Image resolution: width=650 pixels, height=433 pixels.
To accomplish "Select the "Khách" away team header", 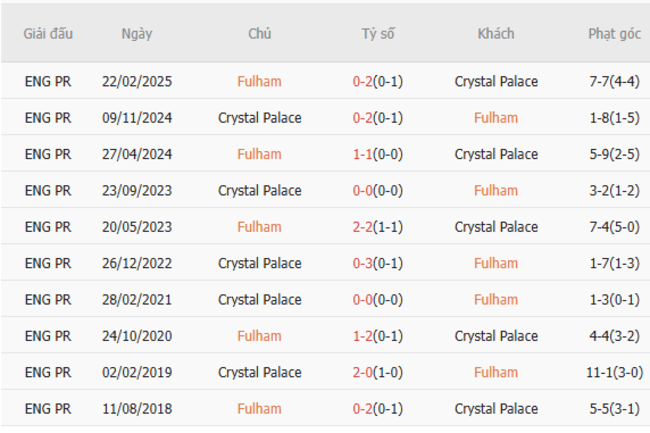I will (496, 33).
